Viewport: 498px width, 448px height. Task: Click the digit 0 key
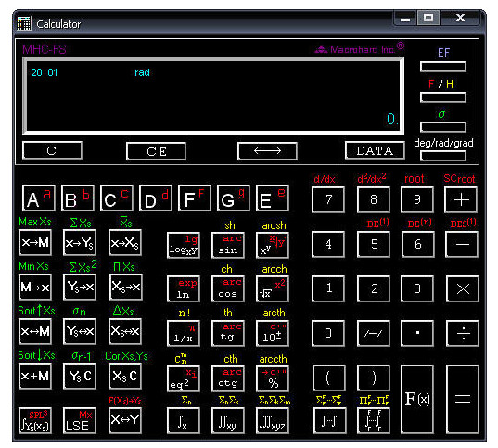tap(328, 333)
